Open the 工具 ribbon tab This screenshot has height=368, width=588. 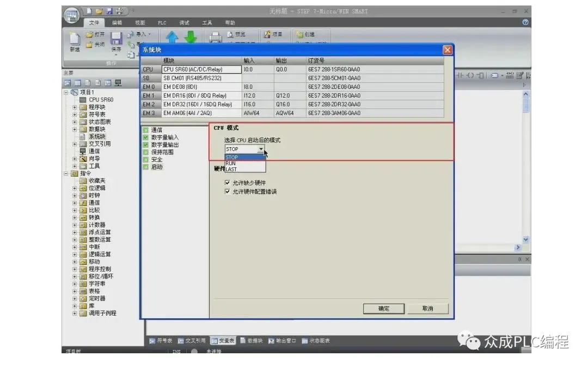pyautogui.click(x=207, y=22)
